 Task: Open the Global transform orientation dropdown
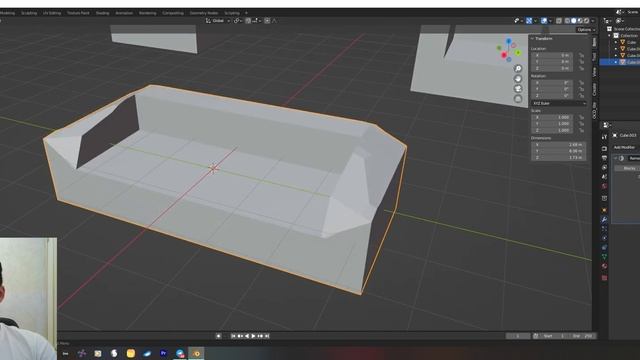[218, 20]
